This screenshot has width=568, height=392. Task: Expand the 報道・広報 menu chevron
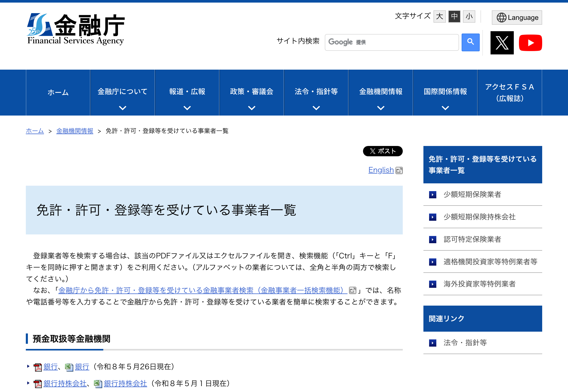pyautogui.click(x=187, y=108)
